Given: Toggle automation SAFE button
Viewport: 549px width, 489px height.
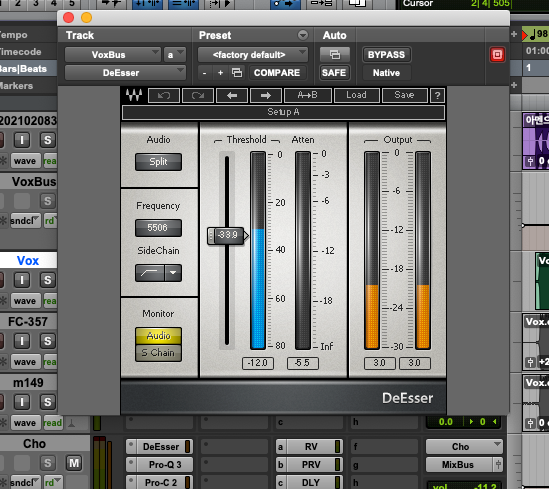Looking at the screenshot, I should tap(334, 73).
